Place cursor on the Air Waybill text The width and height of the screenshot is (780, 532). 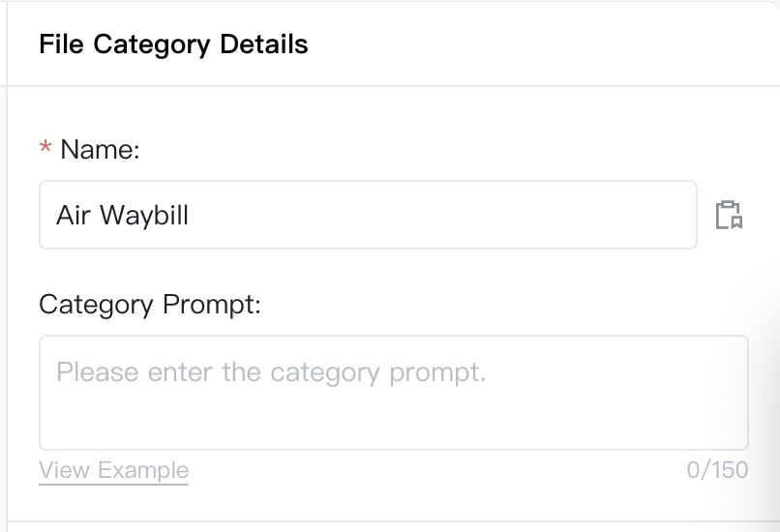122,216
